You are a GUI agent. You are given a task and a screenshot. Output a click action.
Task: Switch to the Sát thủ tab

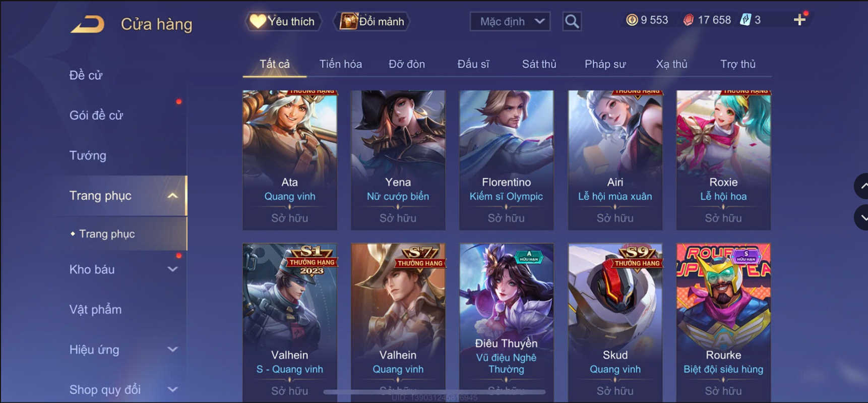(539, 64)
